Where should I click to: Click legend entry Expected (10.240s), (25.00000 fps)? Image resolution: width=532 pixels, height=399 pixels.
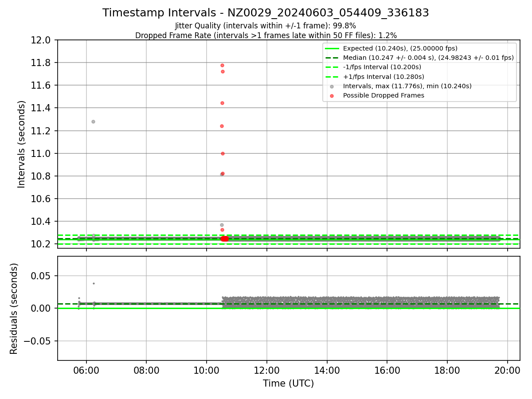click(x=400, y=48)
